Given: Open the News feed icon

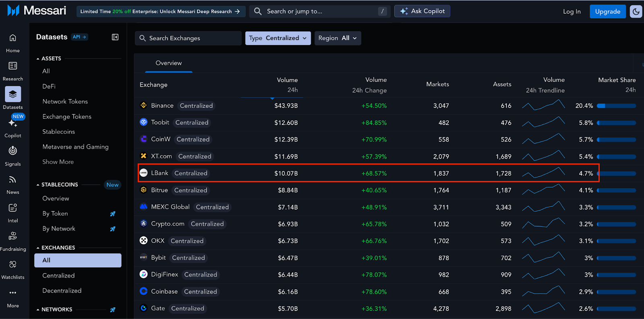Looking at the screenshot, I should (13, 180).
